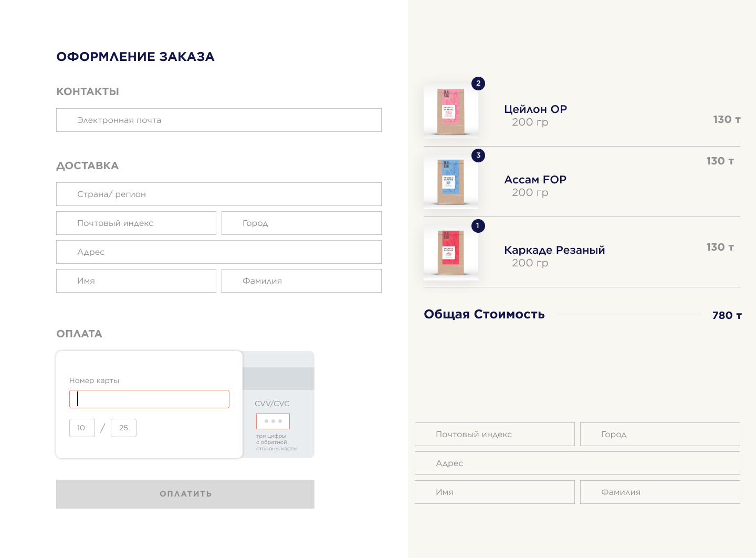Click the product name Цейлон OP
Image resolution: width=756 pixels, height=558 pixels.
535,109
